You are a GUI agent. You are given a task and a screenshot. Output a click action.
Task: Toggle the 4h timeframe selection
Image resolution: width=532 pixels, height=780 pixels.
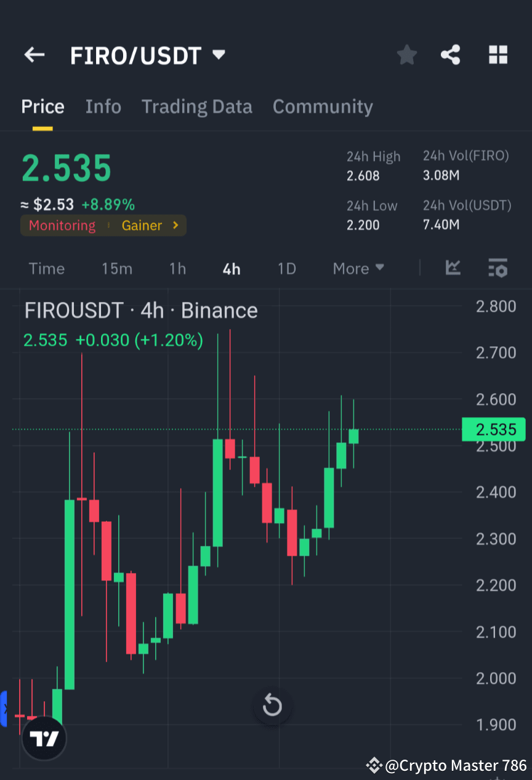[x=231, y=268]
